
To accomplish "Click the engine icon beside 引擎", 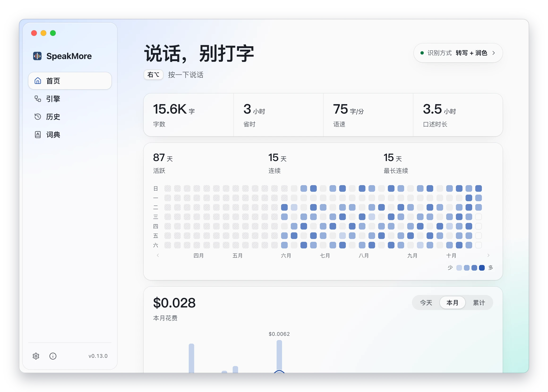I will pos(38,99).
